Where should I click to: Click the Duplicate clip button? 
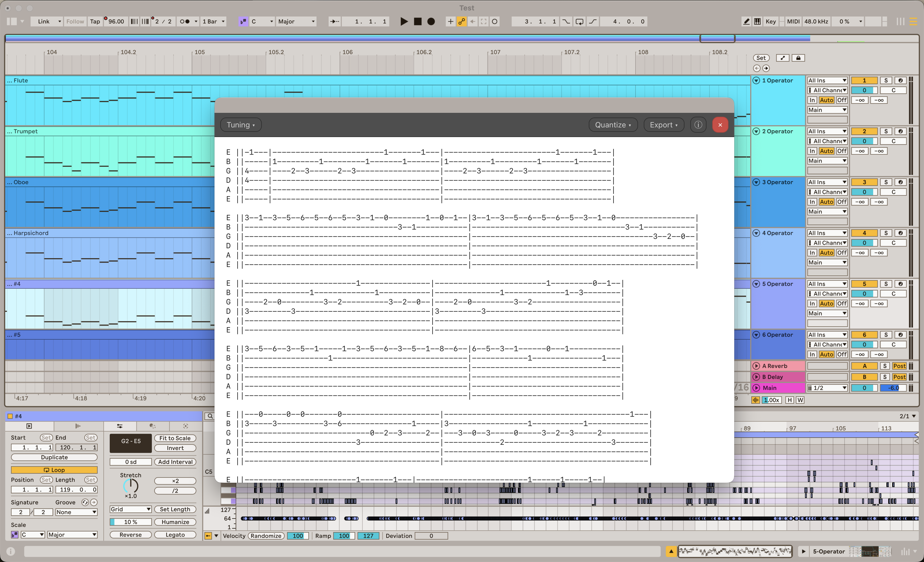point(54,457)
